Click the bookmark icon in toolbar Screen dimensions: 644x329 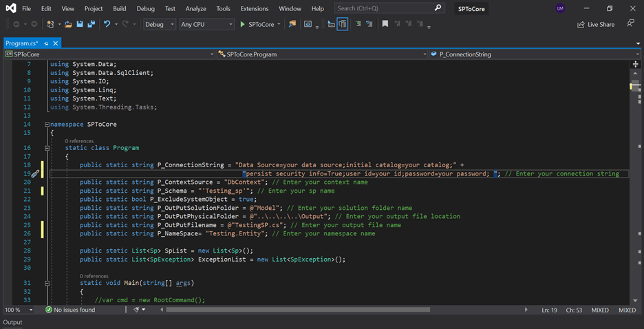click(x=385, y=24)
